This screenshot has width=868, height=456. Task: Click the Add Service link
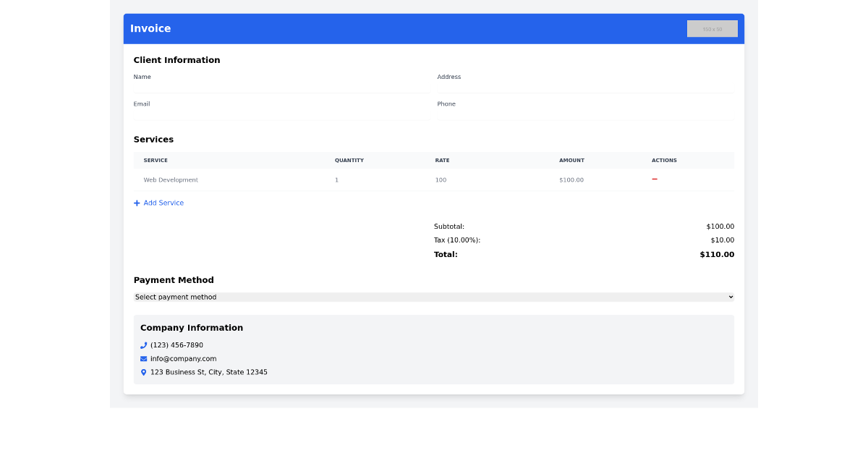point(163,203)
